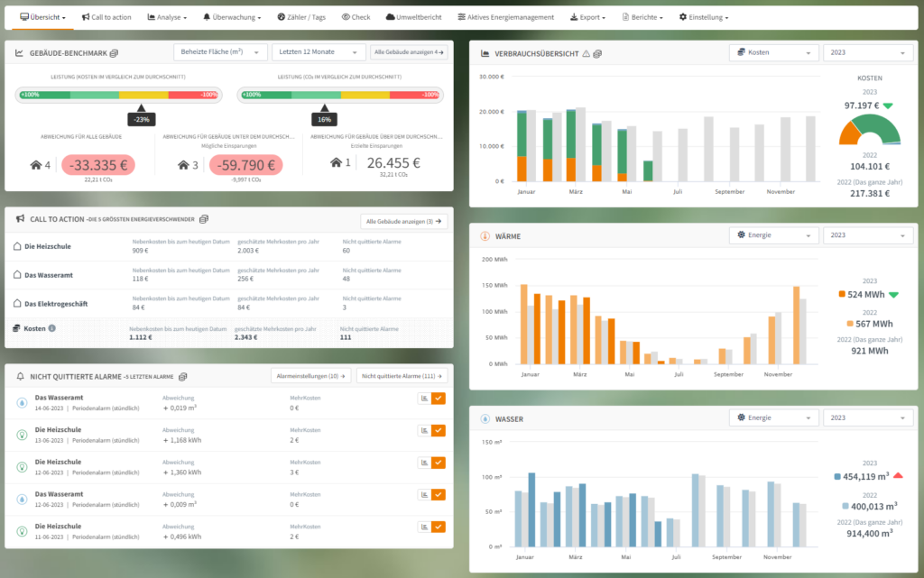
Task: Open Energie dropdown in Wasser panel
Action: tap(773, 417)
